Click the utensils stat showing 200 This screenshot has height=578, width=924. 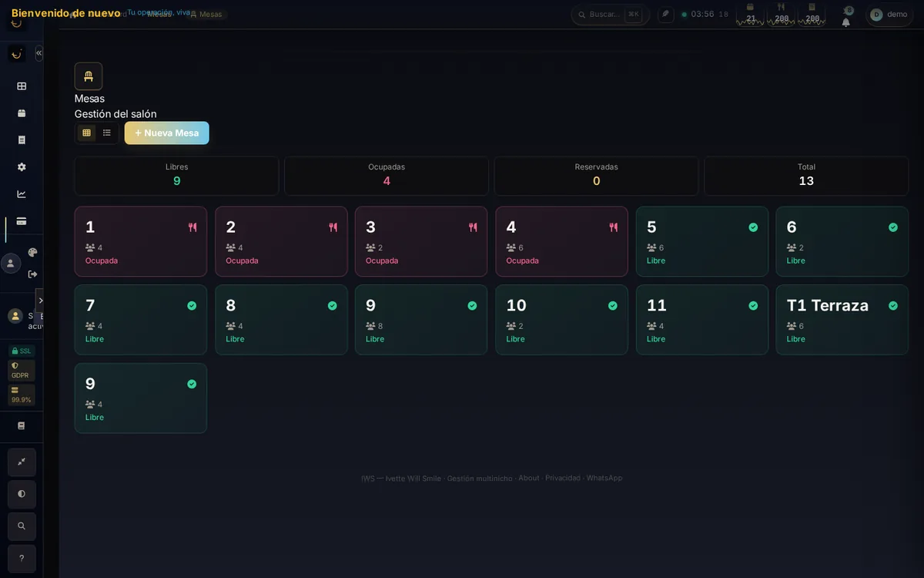(782, 14)
